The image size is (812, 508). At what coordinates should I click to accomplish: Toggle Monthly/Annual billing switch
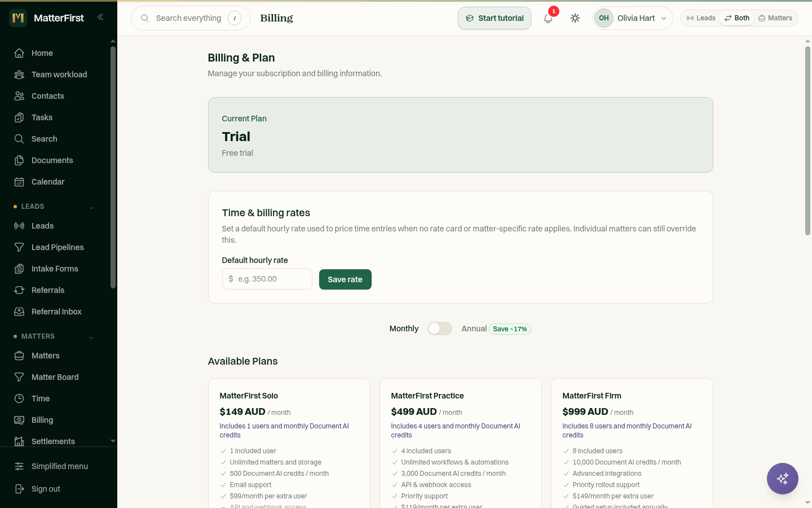(440, 329)
